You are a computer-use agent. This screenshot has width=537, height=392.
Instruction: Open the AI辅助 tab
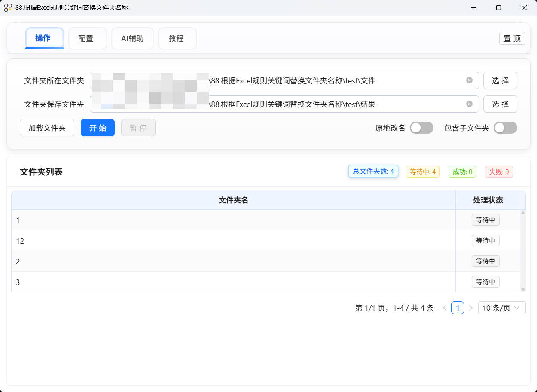[132, 38]
